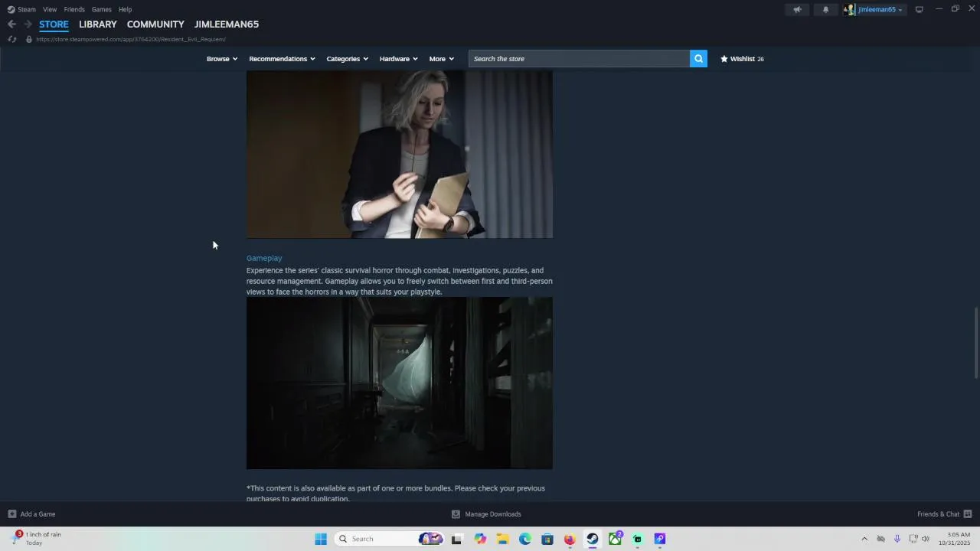Screen dimensions: 980x551
Task: Open the Games menu
Action: [101, 9]
